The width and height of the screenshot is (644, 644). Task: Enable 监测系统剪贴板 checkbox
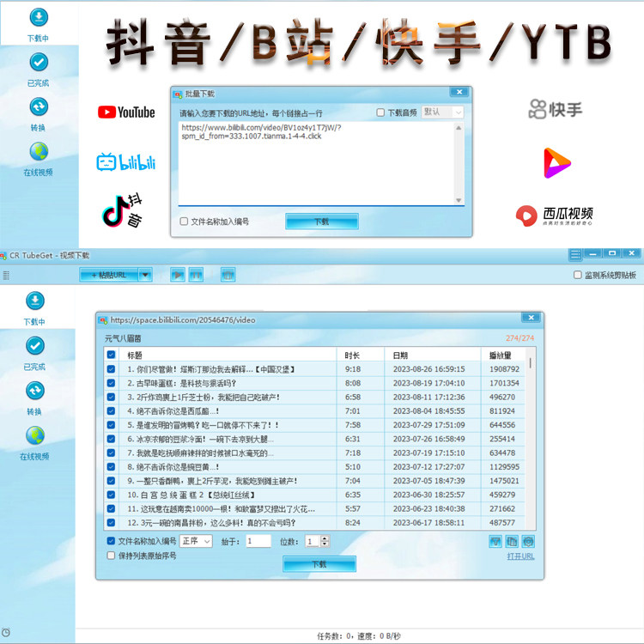pos(578,275)
